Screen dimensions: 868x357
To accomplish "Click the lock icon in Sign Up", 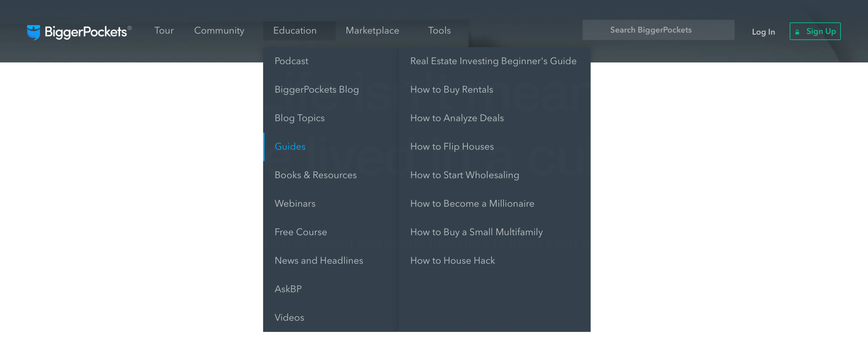I will tap(797, 32).
